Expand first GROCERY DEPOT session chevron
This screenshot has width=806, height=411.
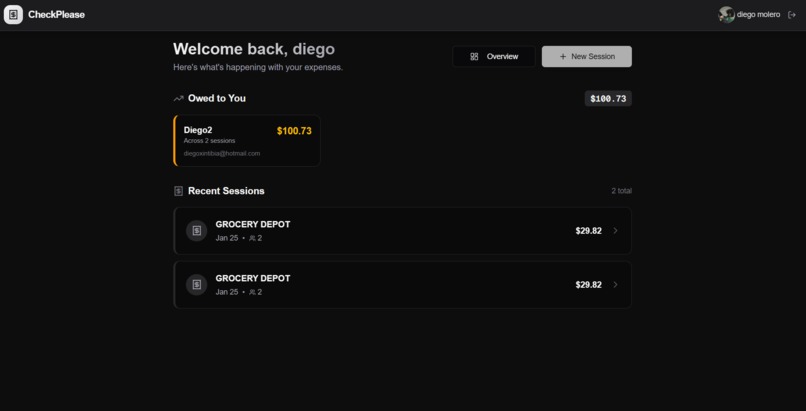615,231
